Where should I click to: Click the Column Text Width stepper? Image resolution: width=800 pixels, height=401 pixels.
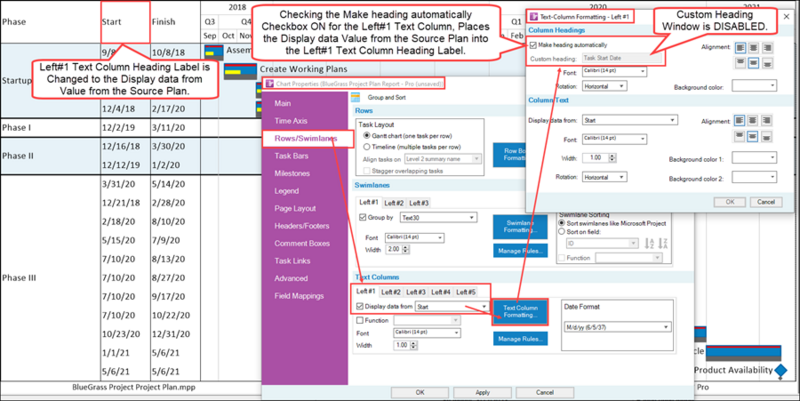pos(613,158)
